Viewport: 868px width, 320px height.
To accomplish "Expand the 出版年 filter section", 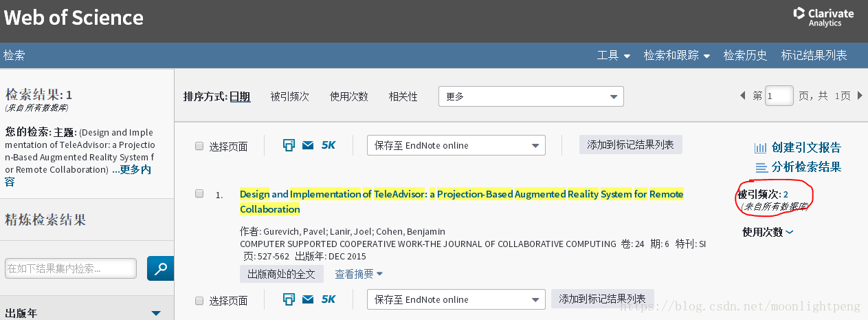I will 156,313.
